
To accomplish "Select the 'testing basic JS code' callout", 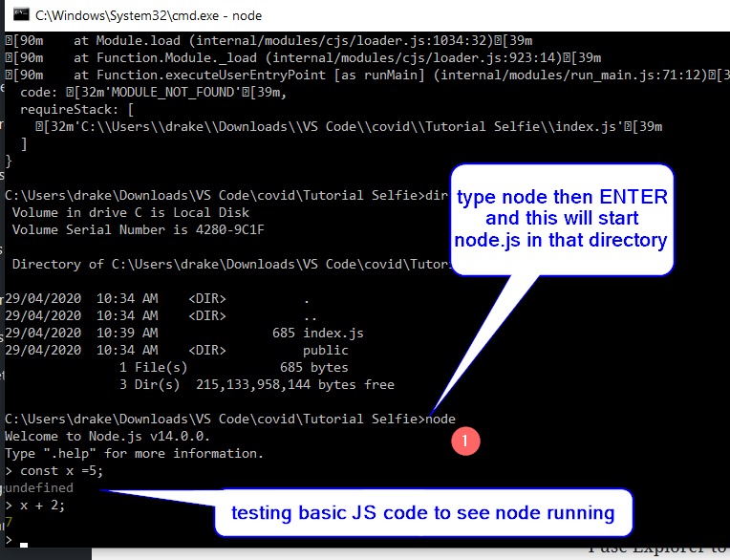I will 422,513.
